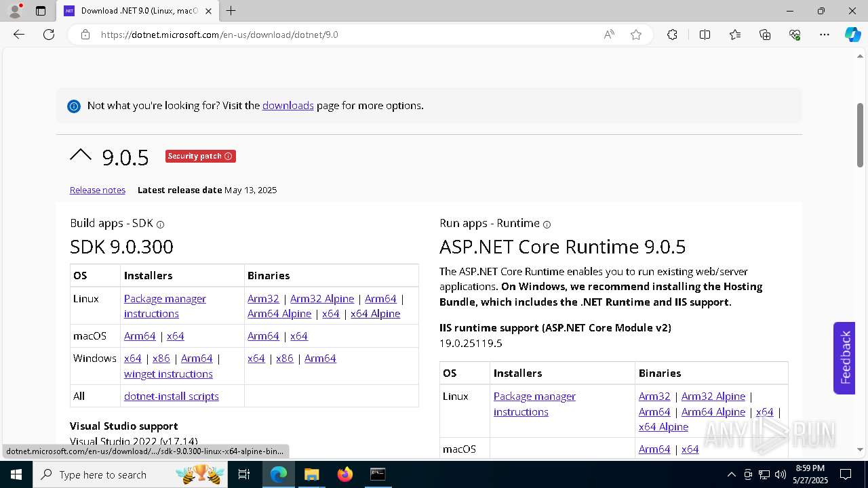Download SDK macOS x64 installer
Screen dimensions: 868x488
click(176, 335)
